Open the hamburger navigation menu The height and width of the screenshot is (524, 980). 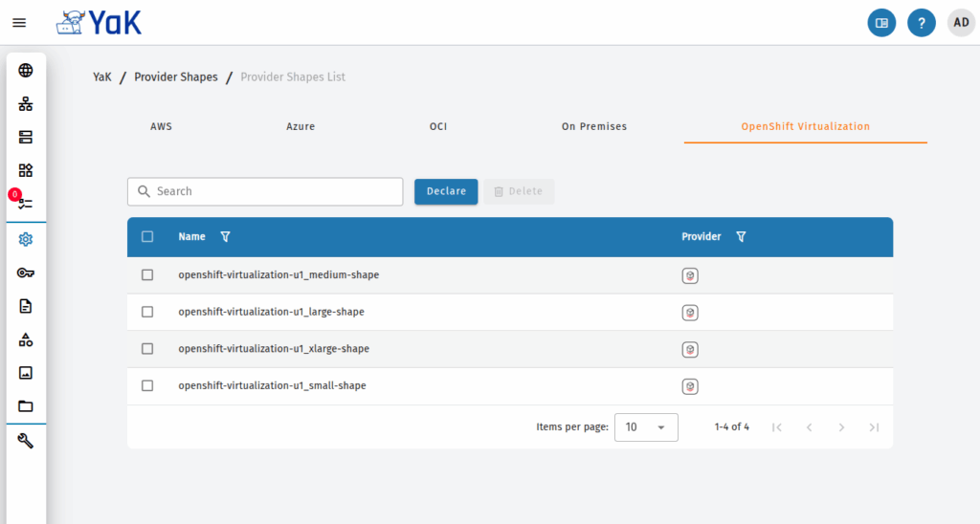pyautogui.click(x=19, y=23)
